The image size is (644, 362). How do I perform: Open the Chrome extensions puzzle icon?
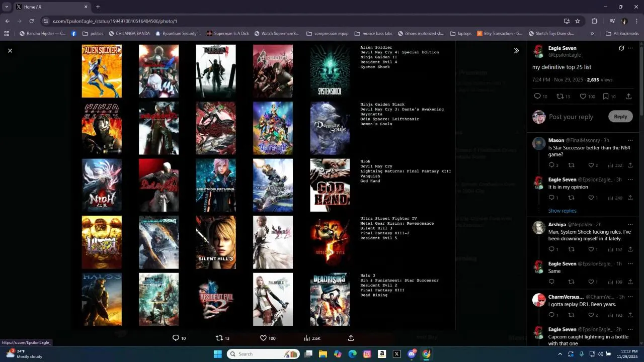tap(594, 21)
